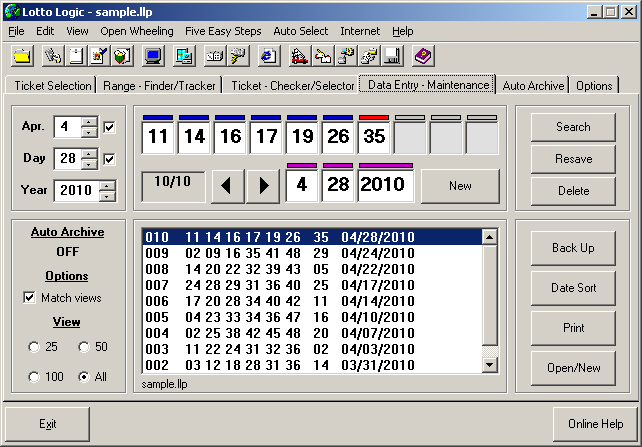Click the window and computer toolbar icon
This screenshot has width=642, height=447.
click(x=184, y=56)
